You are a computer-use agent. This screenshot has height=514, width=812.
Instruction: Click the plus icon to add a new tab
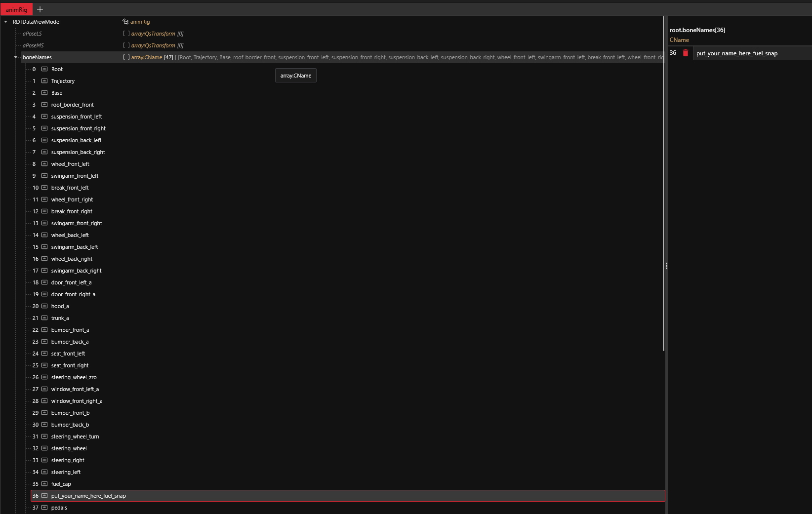click(x=40, y=9)
